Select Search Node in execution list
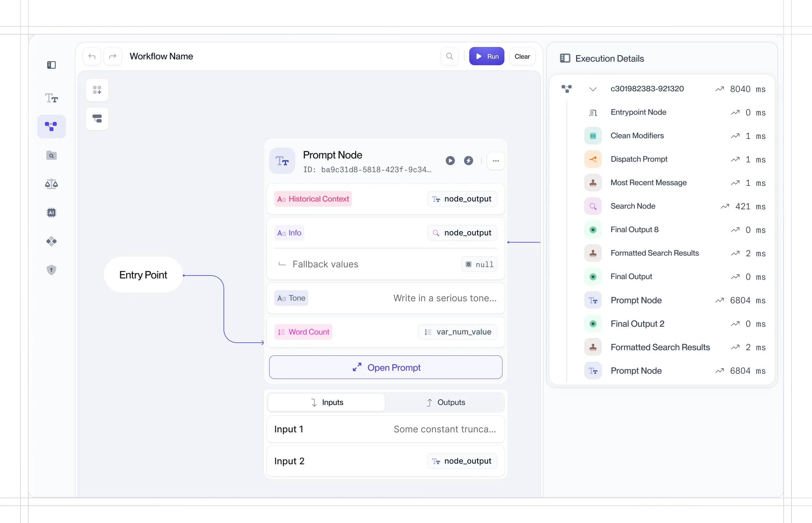Screen dimensions: 812x523 (632, 206)
